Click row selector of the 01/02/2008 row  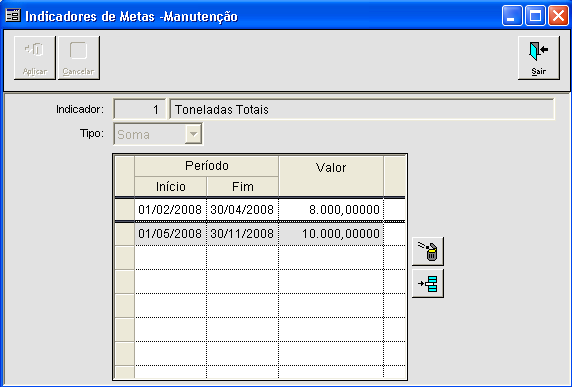coord(124,210)
